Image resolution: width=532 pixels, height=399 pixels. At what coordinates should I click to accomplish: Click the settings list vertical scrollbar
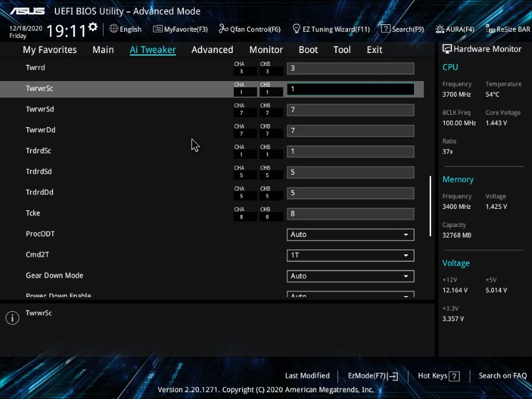coord(430,206)
